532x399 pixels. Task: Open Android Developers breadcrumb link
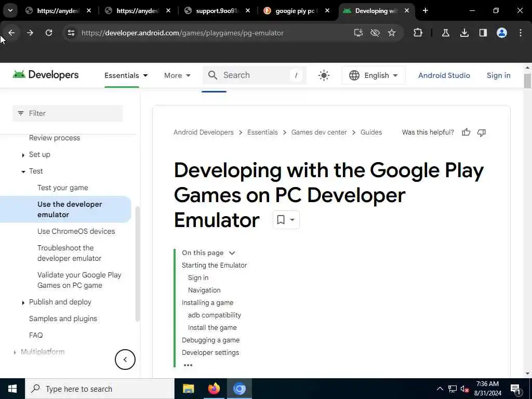204,132
